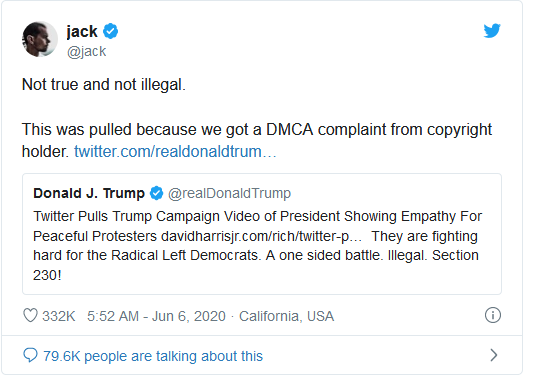Click the 332K likes count

click(59, 316)
